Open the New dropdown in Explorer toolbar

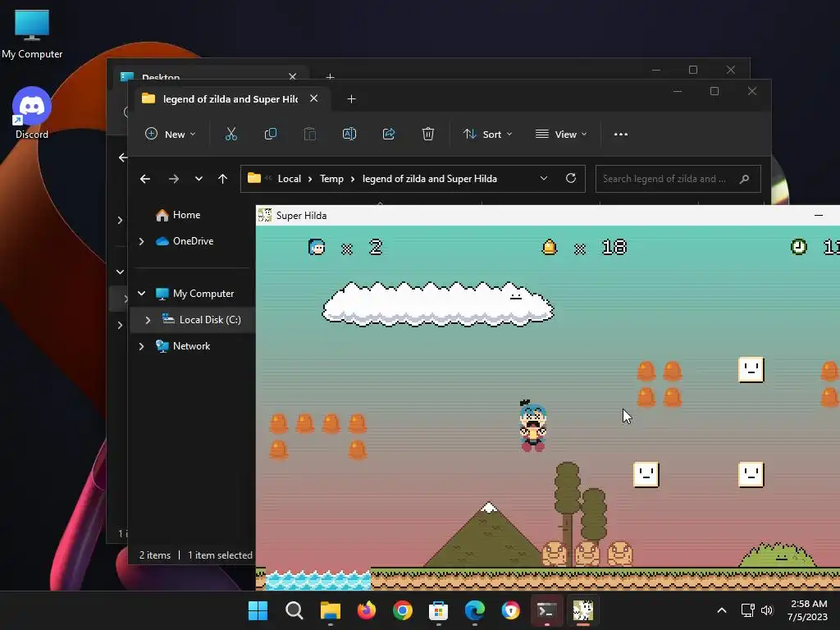point(171,134)
